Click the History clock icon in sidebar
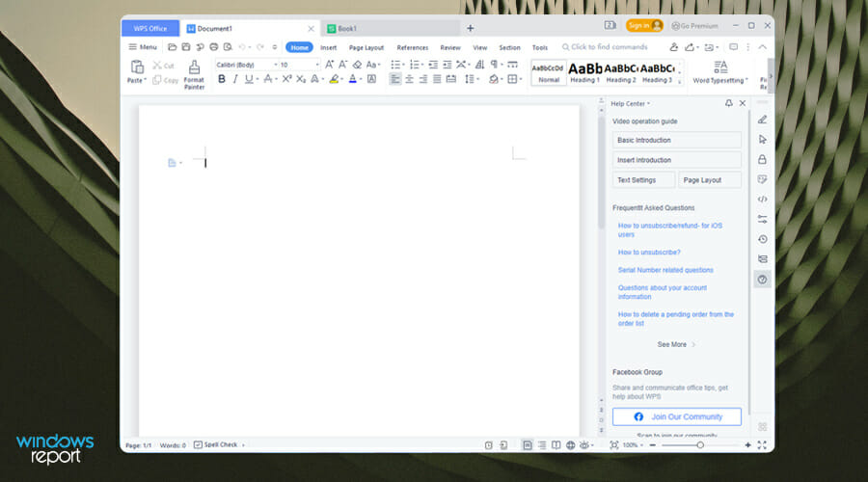This screenshot has width=868, height=482. tap(762, 239)
